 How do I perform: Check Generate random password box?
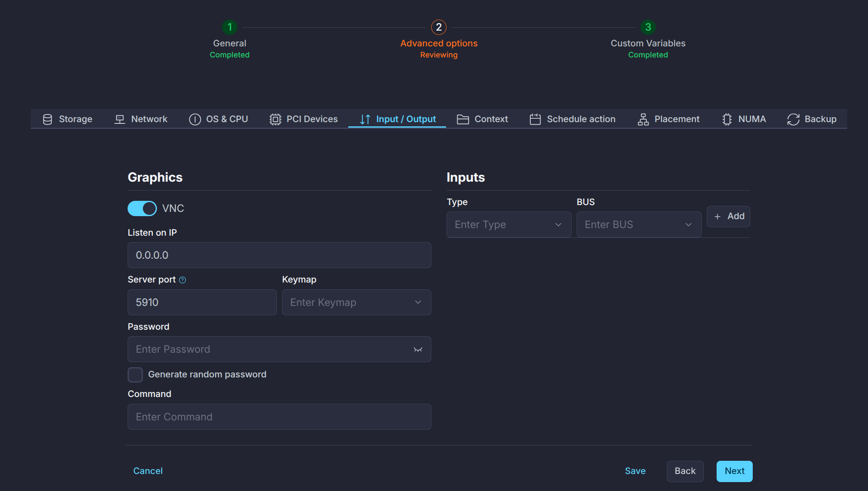coord(135,374)
